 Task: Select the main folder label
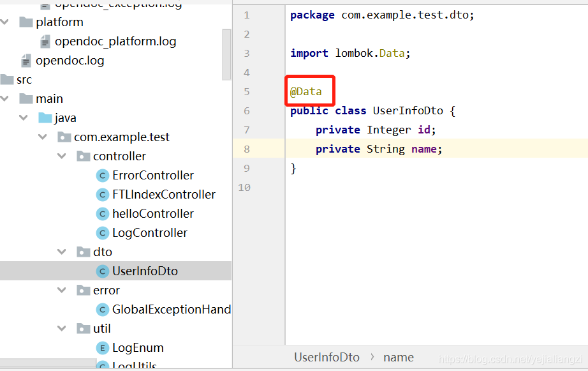(x=50, y=99)
